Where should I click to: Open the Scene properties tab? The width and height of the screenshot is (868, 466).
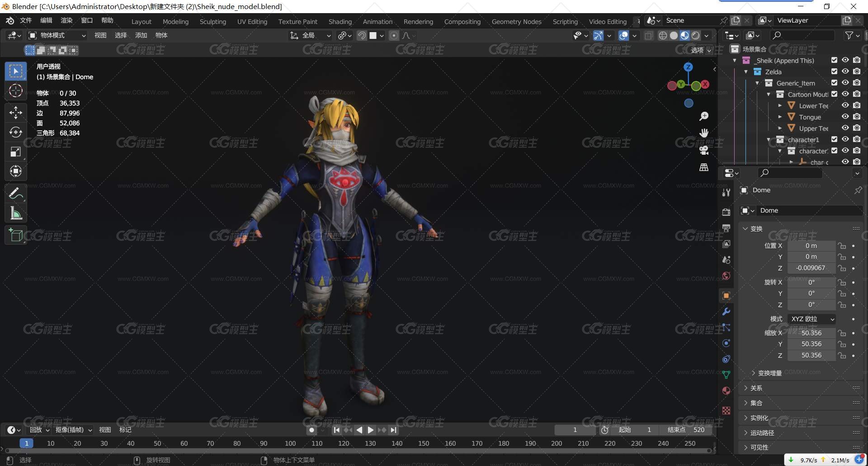coord(726,260)
